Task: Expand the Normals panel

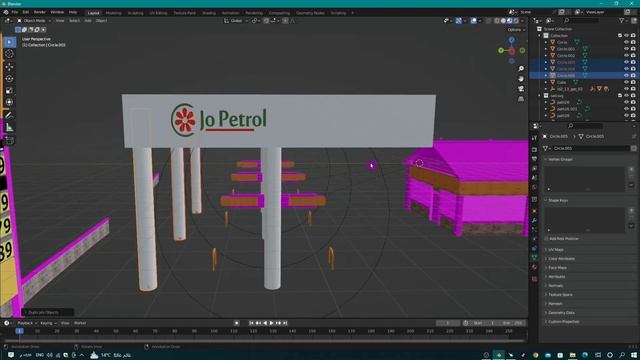Action: (555, 285)
